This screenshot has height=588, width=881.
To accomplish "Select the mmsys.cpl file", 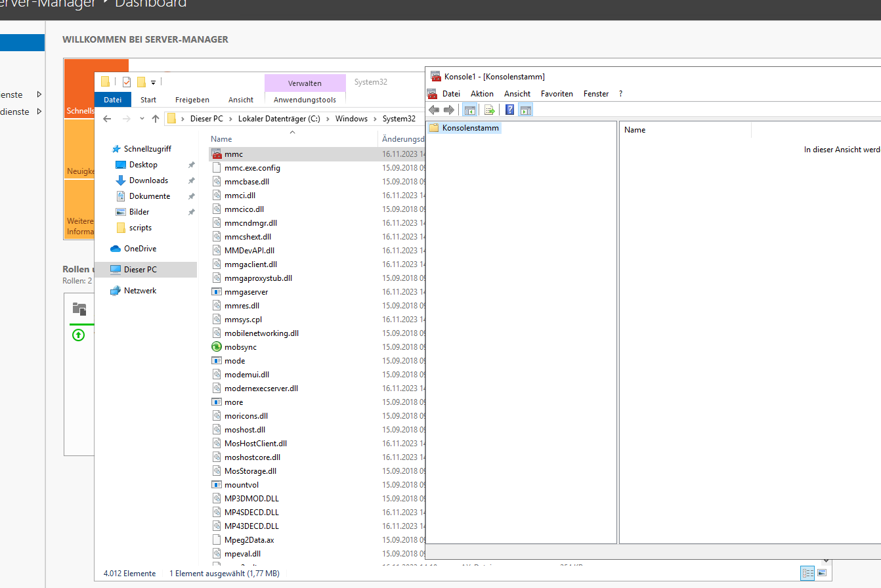I will pos(243,320).
